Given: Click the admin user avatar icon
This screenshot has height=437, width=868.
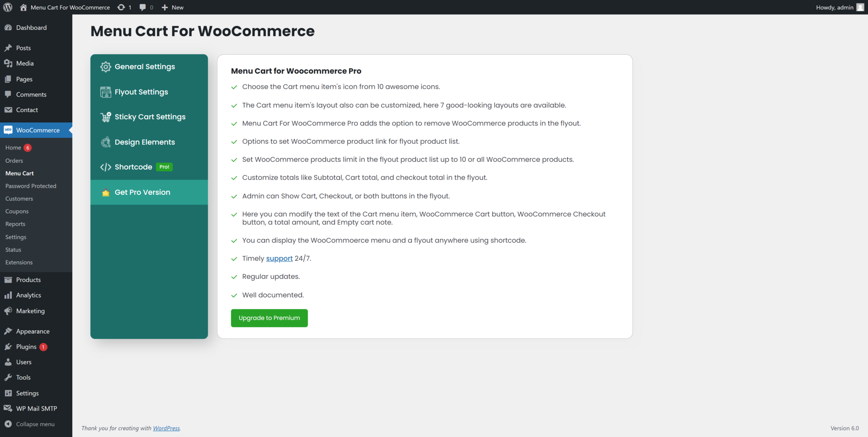Looking at the screenshot, I should click(x=860, y=7).
